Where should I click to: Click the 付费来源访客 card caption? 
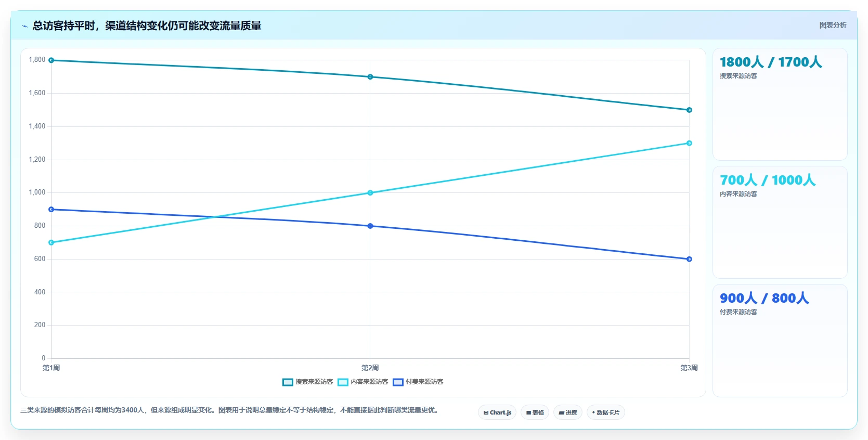(739, 312)
